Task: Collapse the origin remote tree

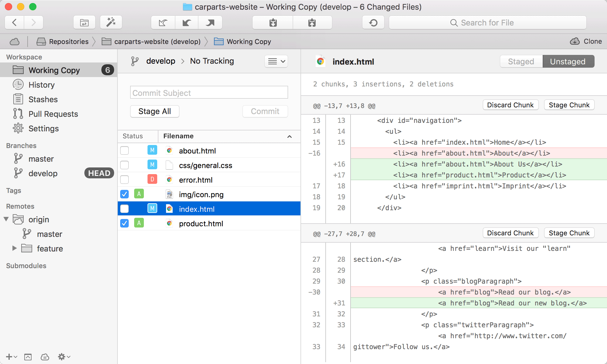Action: click(x=6, y=219)
